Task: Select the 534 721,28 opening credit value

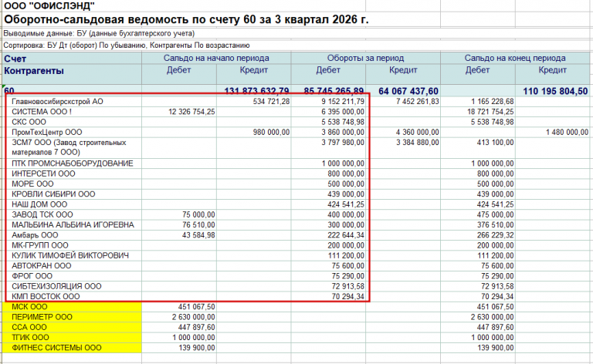Action: (271, 102)
